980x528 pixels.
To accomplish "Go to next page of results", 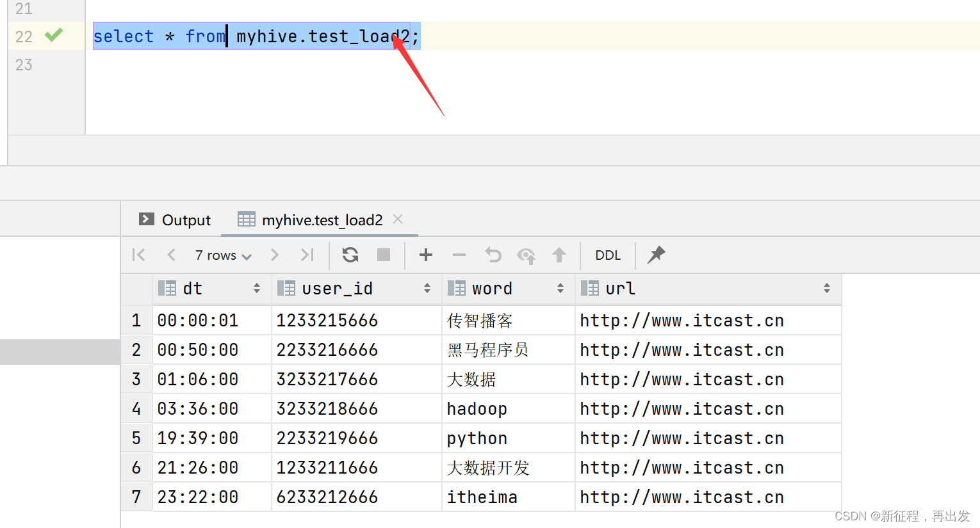I will [275, 255].
